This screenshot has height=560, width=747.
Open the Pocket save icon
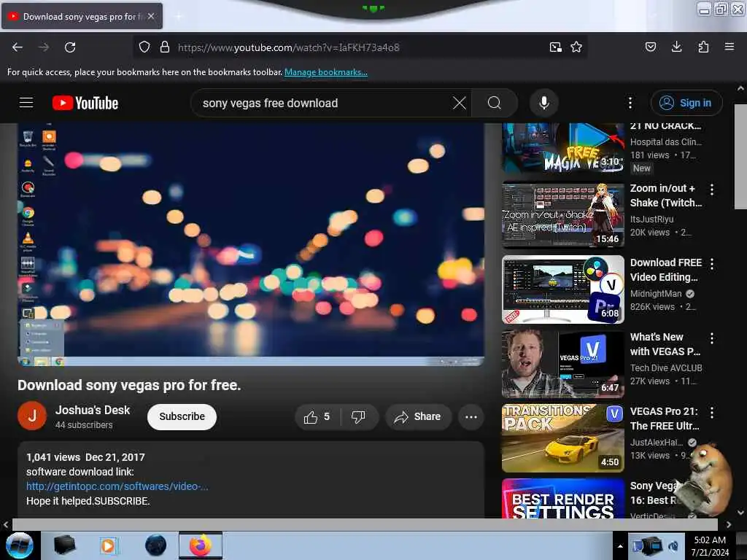point(651,47)
